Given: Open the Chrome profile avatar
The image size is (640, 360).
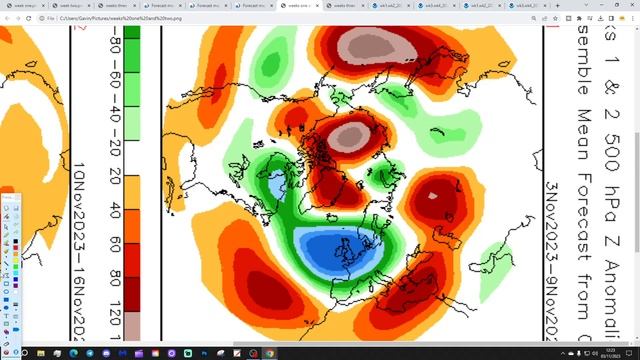Looking at the screenshot, I should 622,18.
